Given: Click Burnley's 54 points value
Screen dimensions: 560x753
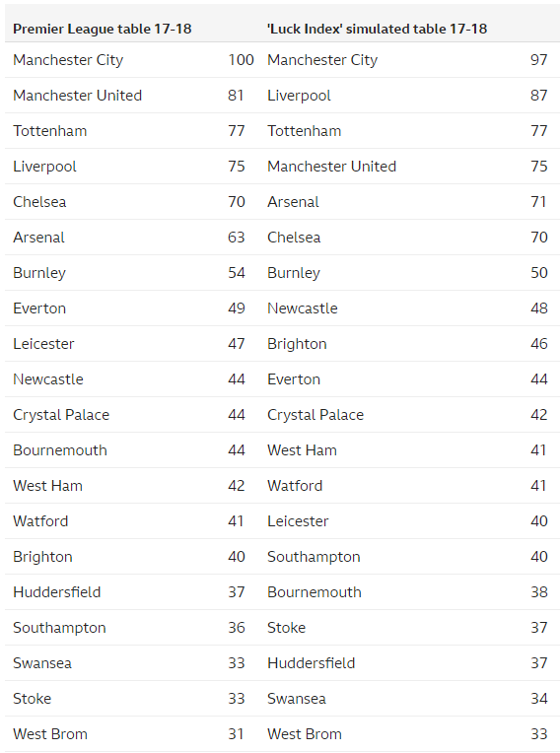Looking at the screenshot, I should point(237,273).
